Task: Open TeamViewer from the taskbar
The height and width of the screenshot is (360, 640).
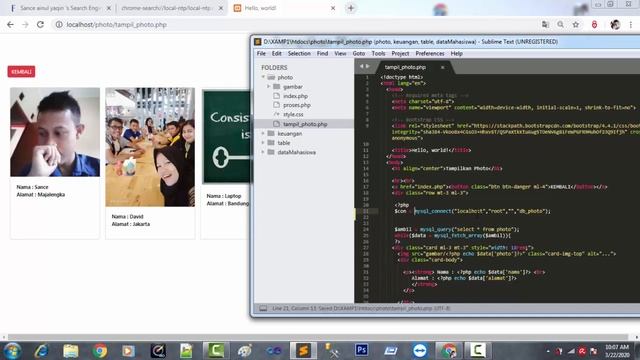Action: pyautogui.click(x=420, y=351)
